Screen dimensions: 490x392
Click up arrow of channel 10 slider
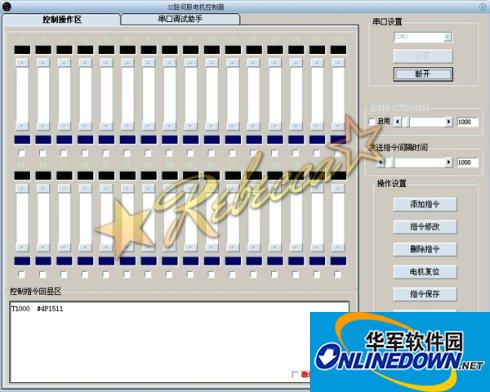(x=212, y=63)
